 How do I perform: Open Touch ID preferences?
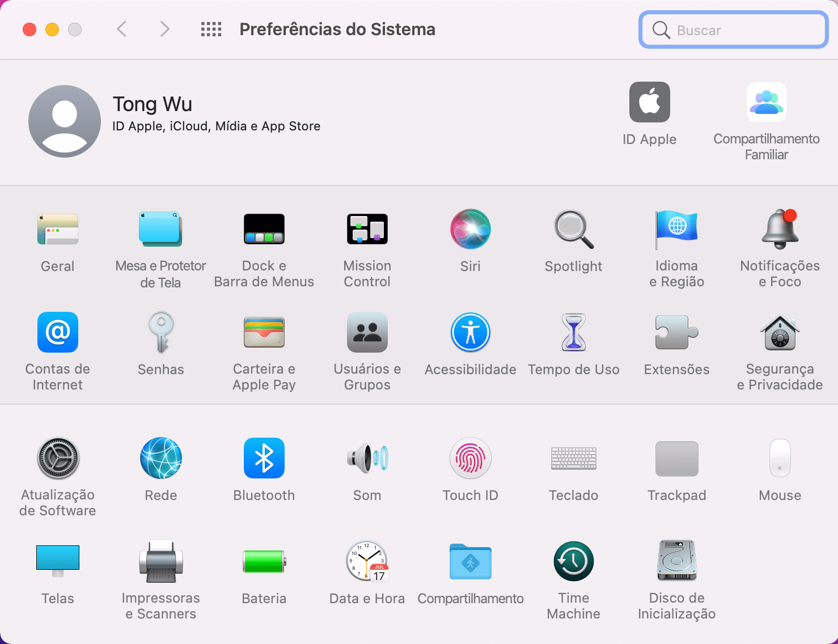tap(470, 459)
